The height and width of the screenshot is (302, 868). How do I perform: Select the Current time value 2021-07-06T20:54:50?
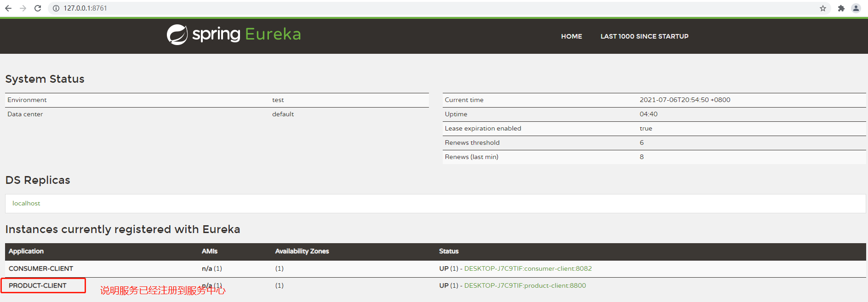(685, 100)
